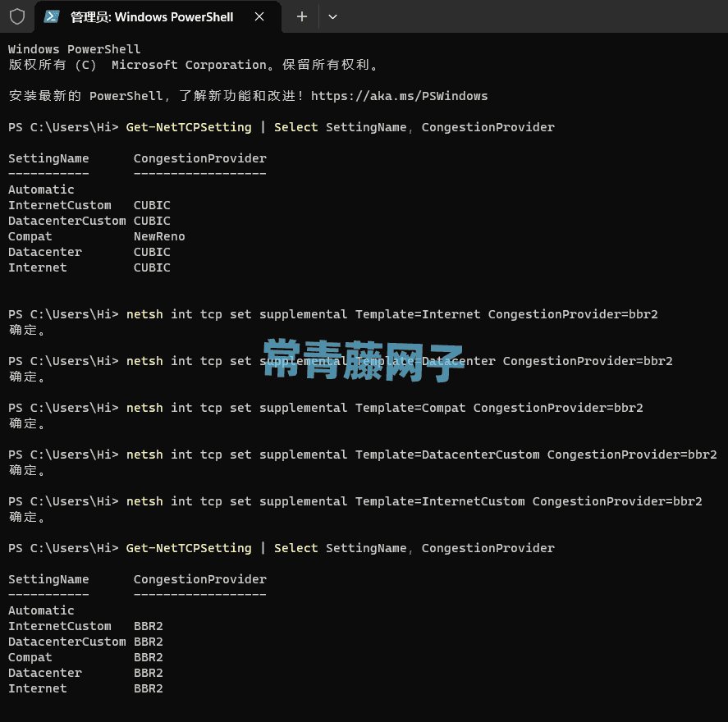This screenshot has width=728, height=722.
Task: Close the Windows PowerShell tab
Action: tap(259, 16)
